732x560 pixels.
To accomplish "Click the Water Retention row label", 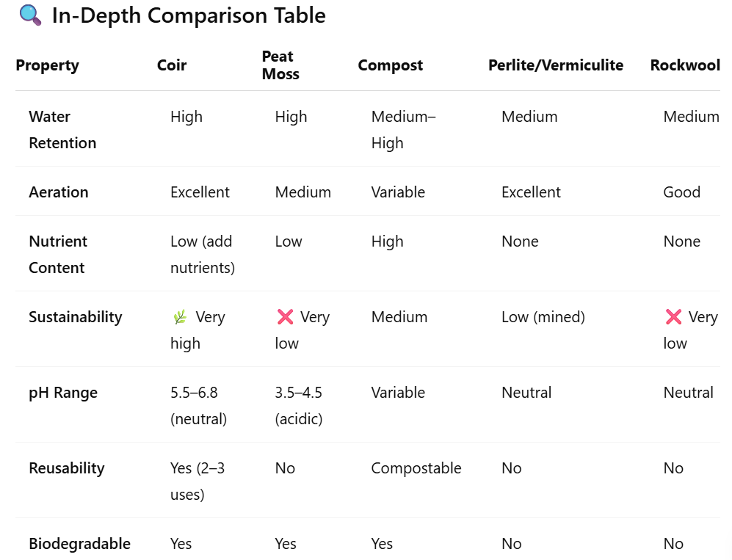I will point(62,130).
